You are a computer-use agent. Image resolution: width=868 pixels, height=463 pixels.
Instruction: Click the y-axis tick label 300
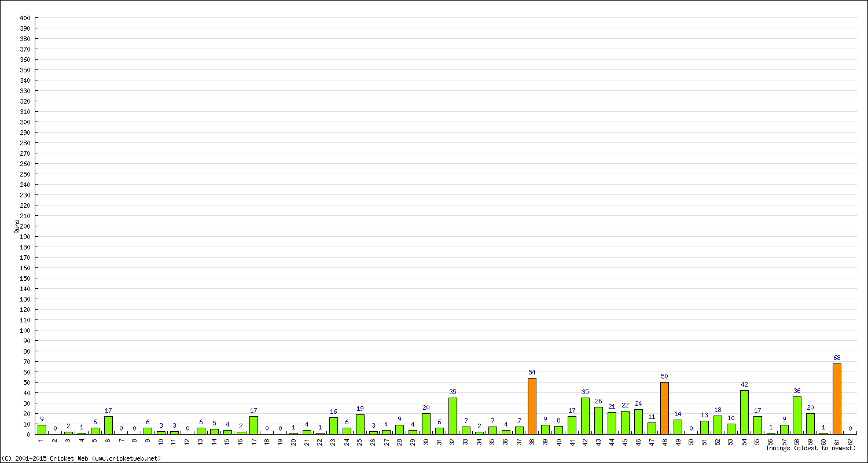coord(25,122)
